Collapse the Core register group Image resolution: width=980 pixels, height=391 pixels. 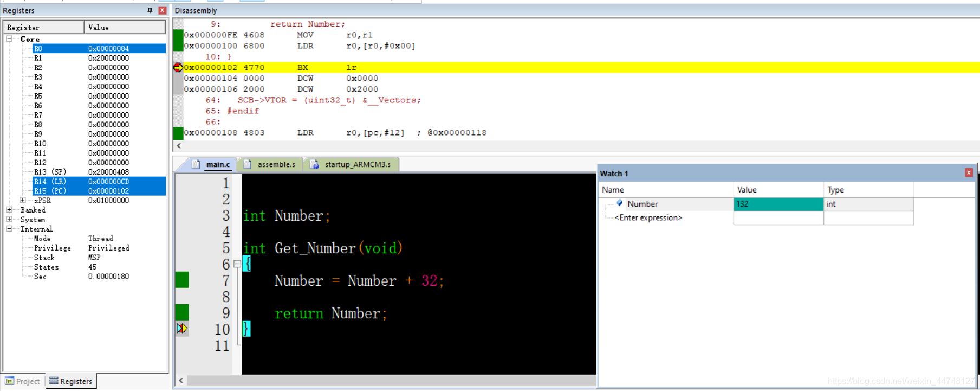point(9,39)
